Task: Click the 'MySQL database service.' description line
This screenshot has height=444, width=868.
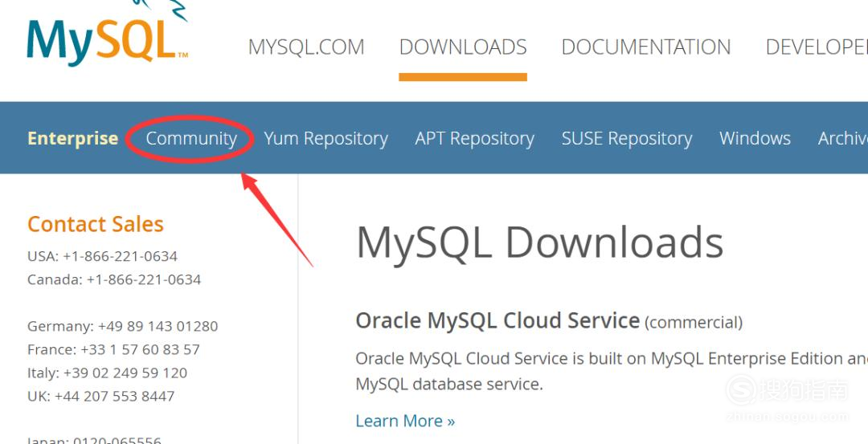Action: (x=449, y=384)
